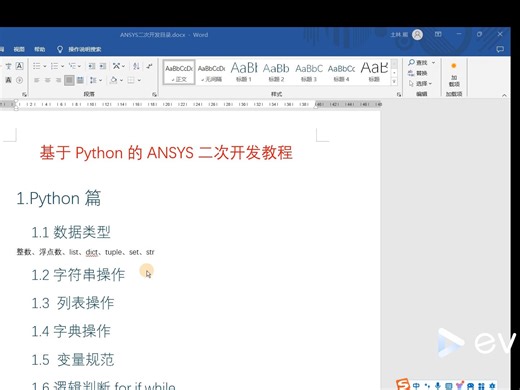Open the multilevel list button
Viewport: 520px width, 390px height.
[72, 66]
